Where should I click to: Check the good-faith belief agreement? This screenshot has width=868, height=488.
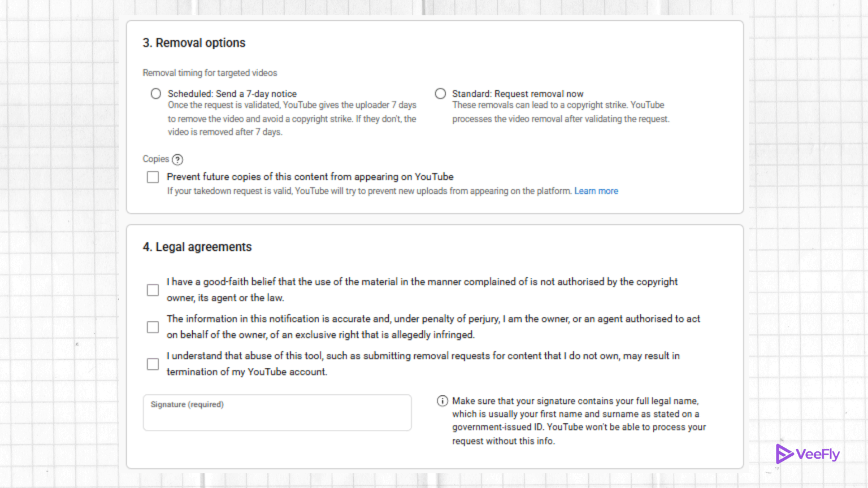coord(153,290)
